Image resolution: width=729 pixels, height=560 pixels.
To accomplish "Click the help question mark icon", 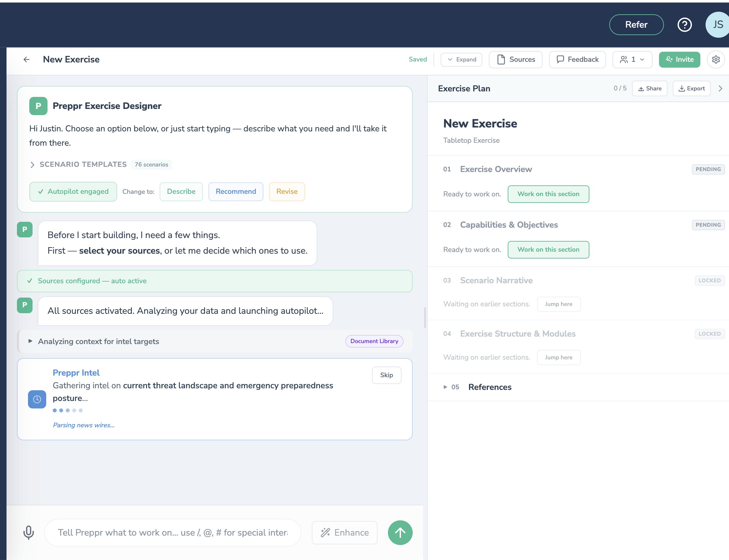I will pyautogui.click(x=684, y=25).
